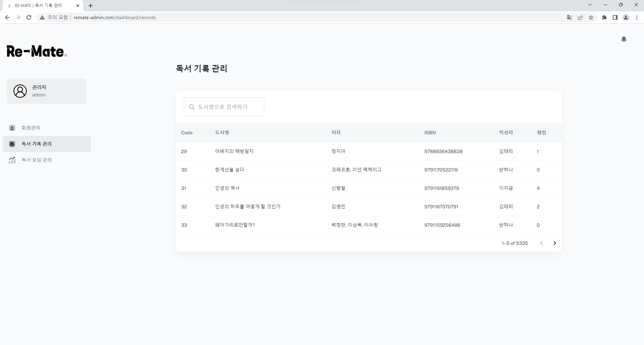Go to next page of records
Screen dimensions: 644x345
tap(555, 243)
